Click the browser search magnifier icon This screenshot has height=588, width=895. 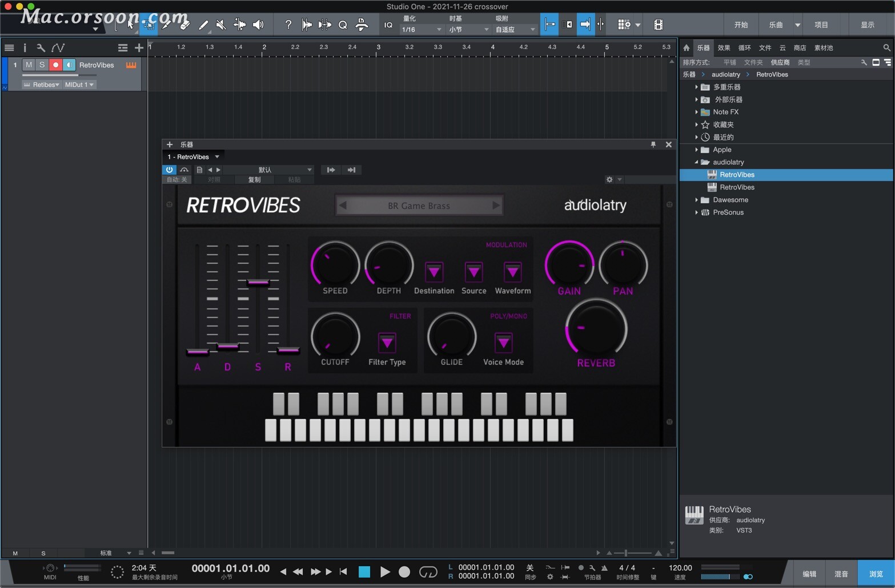coord(886,48)
